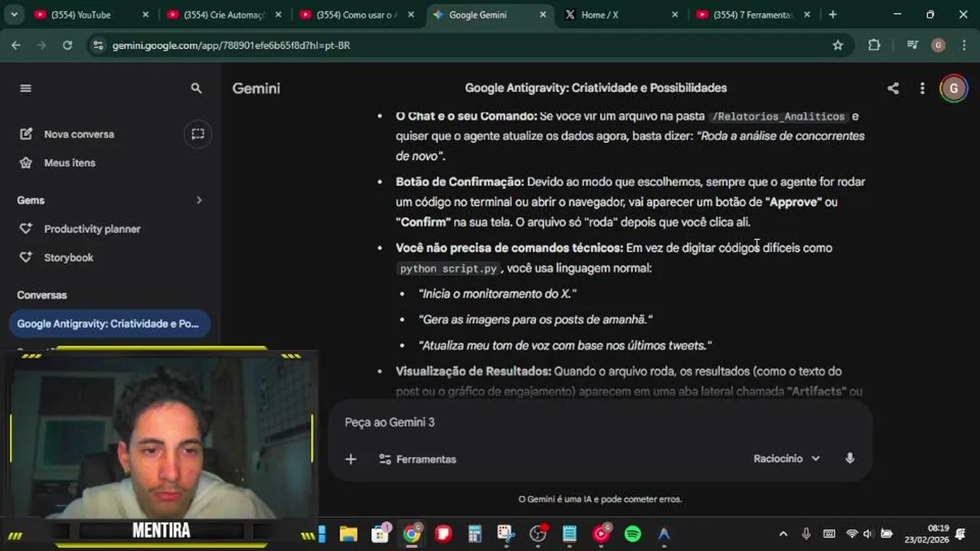The width and height of the screenshot is (980, 551).
Task: Click the plus icon to add files
Action: click(x=351, y=459)
